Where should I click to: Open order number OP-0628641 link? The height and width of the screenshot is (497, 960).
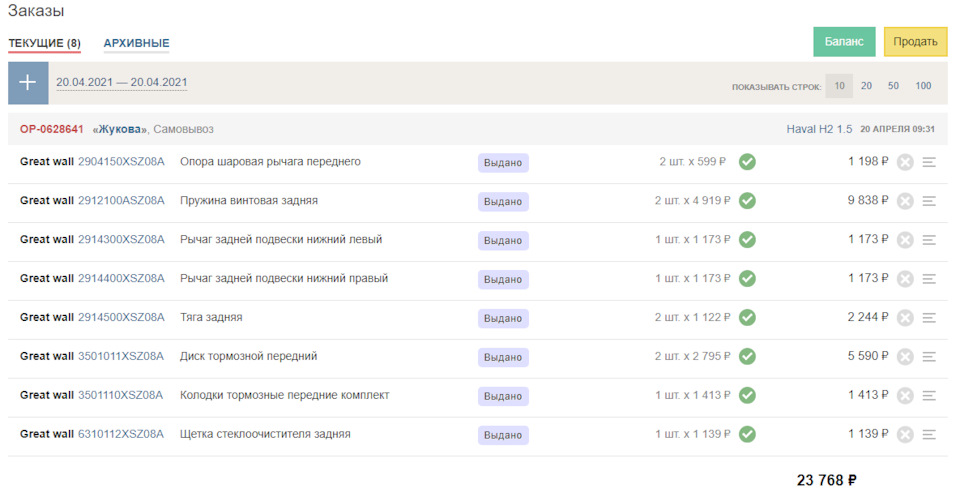pos(52,129)
